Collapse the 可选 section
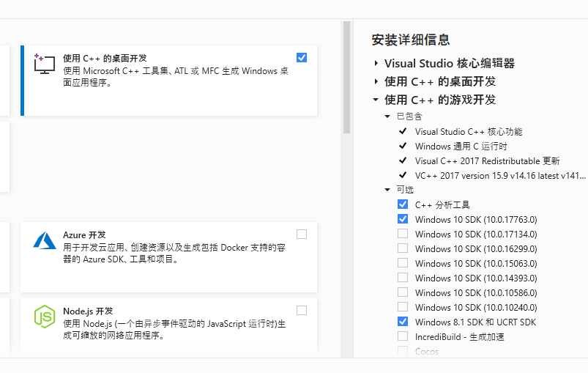The image size is (588, 373). tap(387, 190)
